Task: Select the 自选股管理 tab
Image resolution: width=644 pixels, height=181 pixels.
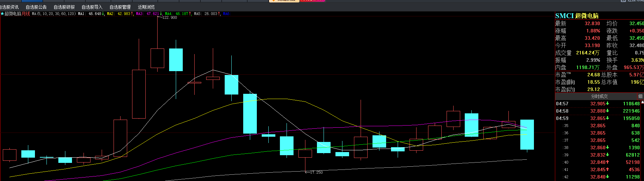Action: click(x=120, y=7)
